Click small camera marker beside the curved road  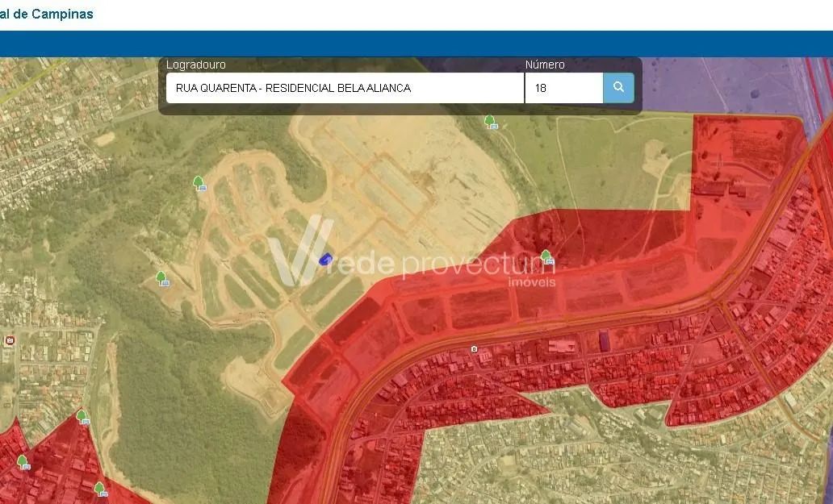coord(474,348)
